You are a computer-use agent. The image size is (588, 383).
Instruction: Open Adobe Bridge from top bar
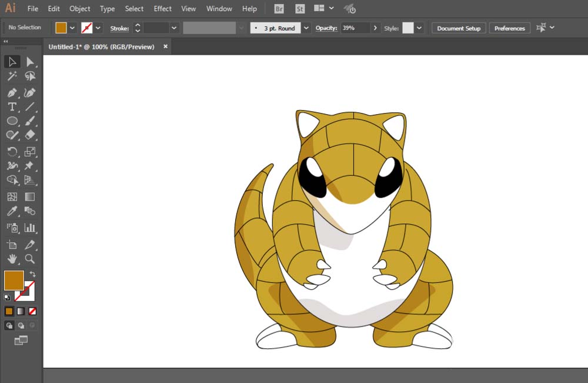[279, 9]
